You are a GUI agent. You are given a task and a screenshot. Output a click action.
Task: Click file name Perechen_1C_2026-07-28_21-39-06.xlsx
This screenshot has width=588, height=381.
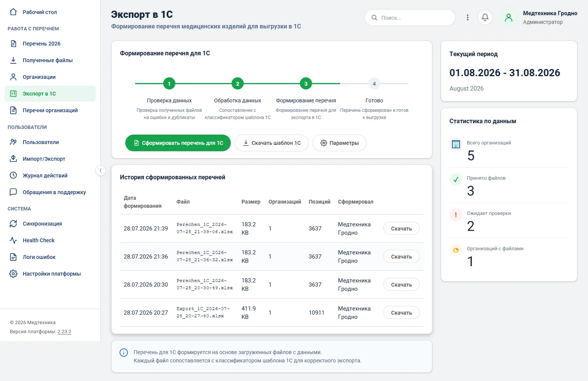coord(205,228)
